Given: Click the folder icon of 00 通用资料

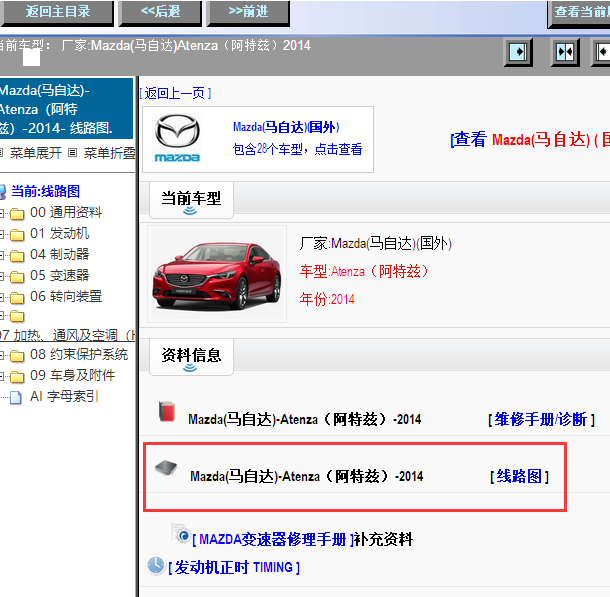Looking at the screenshot, I should [17, 214].
